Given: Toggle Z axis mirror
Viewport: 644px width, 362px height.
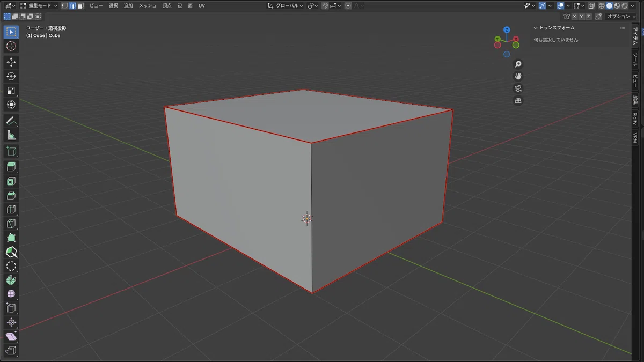Looking at the screenshot, I should point(588,17).
